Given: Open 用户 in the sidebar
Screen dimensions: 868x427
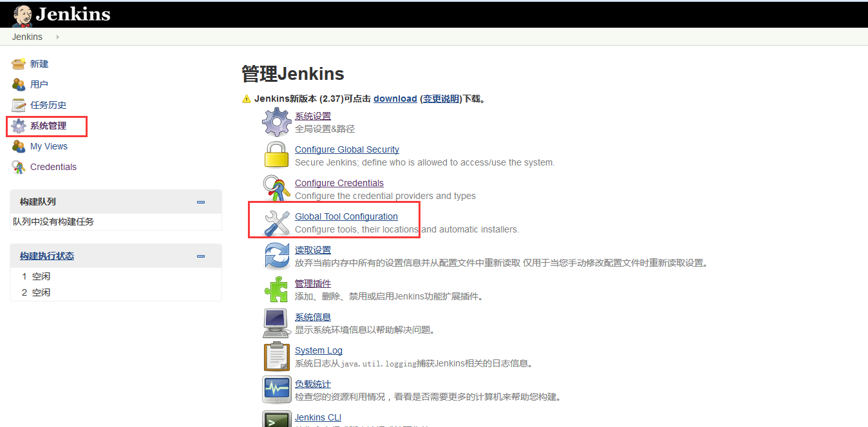Looking at the screenshot, I should [x=39, y=84].
